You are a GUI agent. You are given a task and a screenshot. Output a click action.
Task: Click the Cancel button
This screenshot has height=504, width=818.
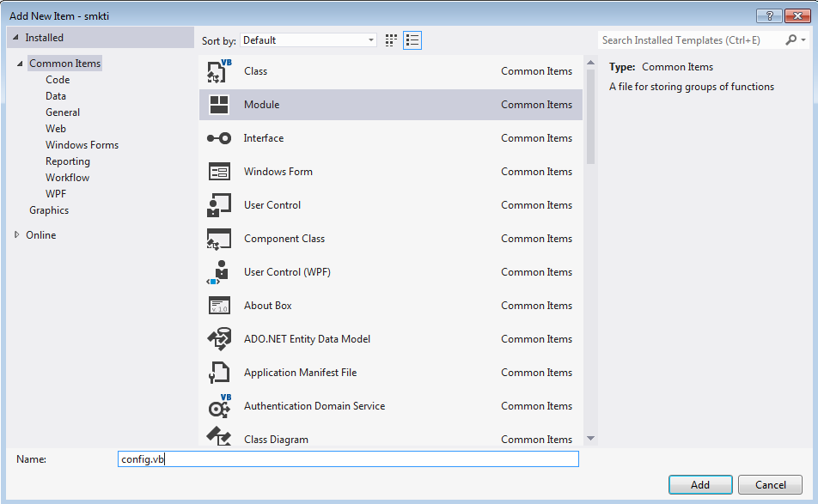770,485
